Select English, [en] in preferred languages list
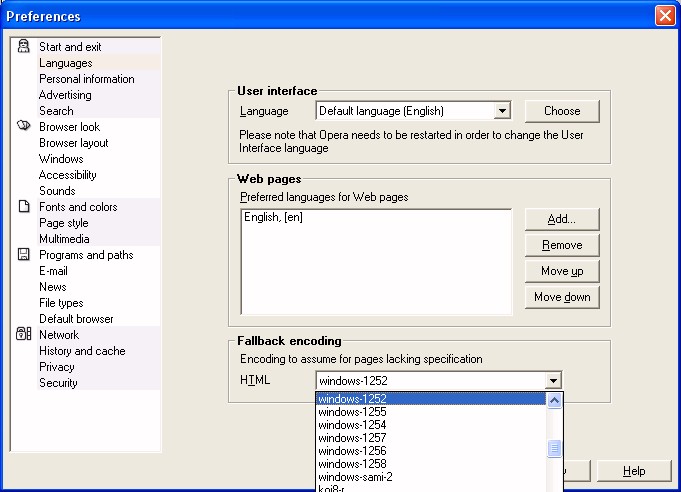This screenshot has width=681, height=492. (x=272, y=217)
